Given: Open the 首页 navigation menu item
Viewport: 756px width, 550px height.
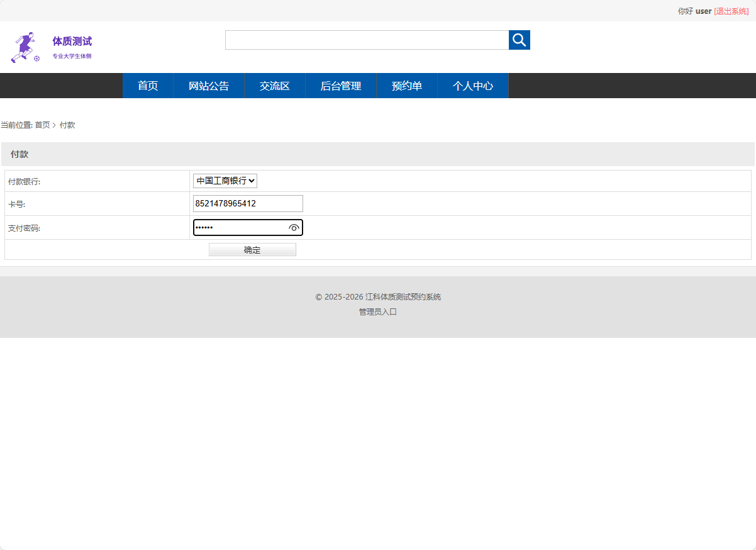Looking at the screenshot, I should click(x=148, y=86).
